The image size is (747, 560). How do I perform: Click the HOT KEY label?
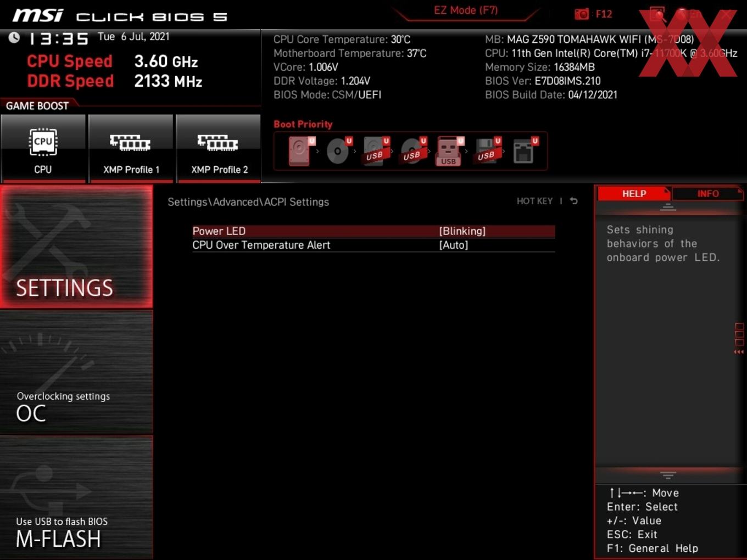point(534,201)
